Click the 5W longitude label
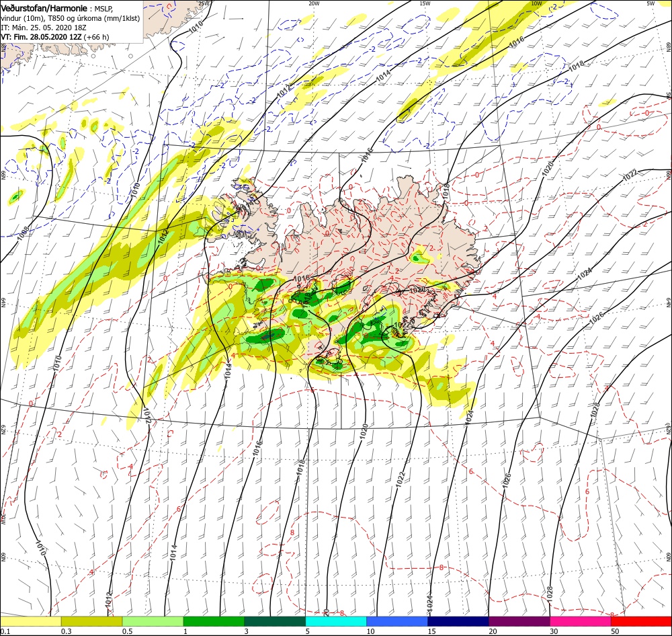The width and height of the screenshot is (672, 636). 650,3
